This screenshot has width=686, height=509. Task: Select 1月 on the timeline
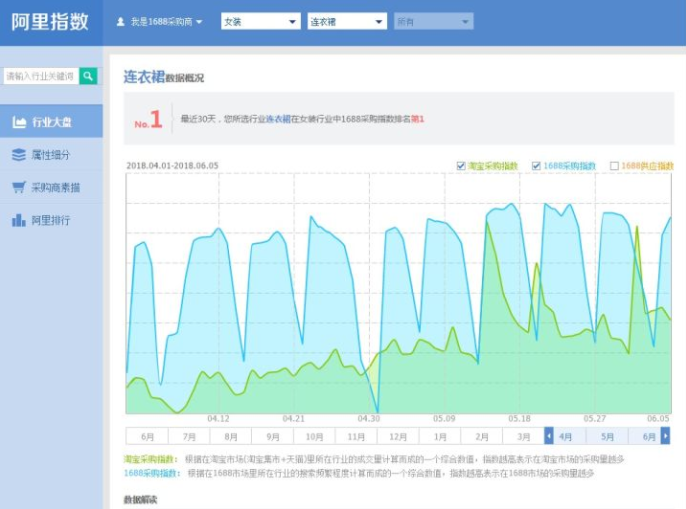[440, 436]
